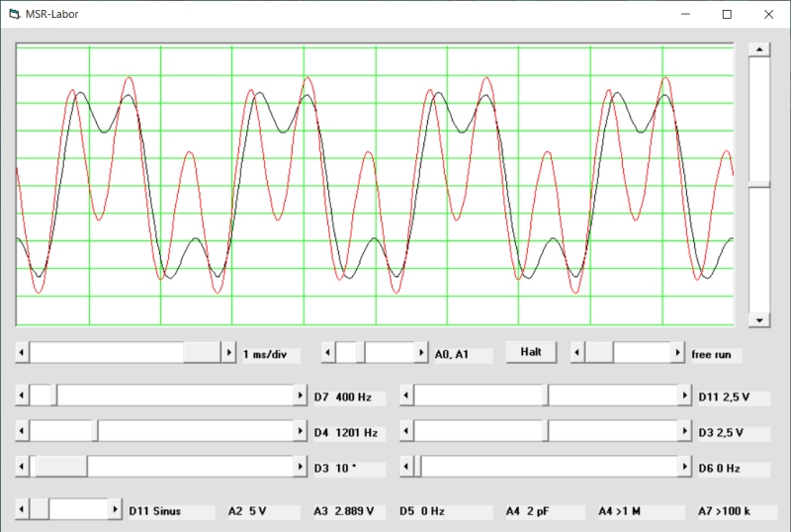
Task: Decrease D7 400 Hz frequency with left arrow
Action: click(x=23, y=397)
